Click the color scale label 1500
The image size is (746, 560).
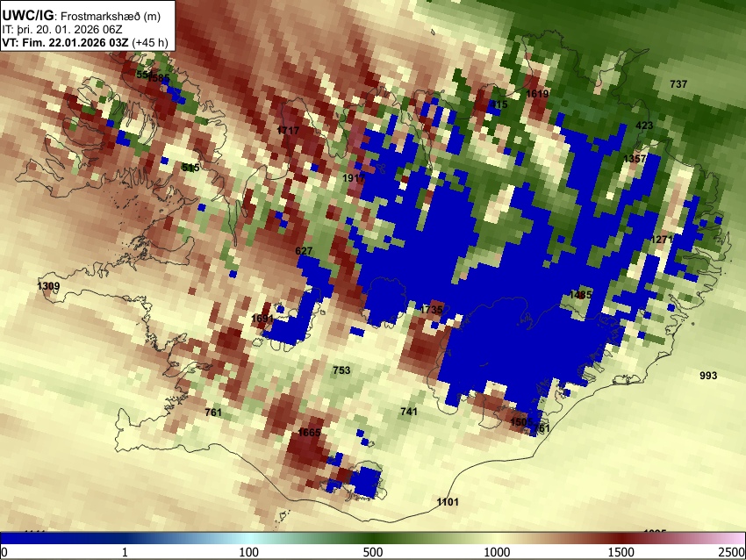pos(621,552)
